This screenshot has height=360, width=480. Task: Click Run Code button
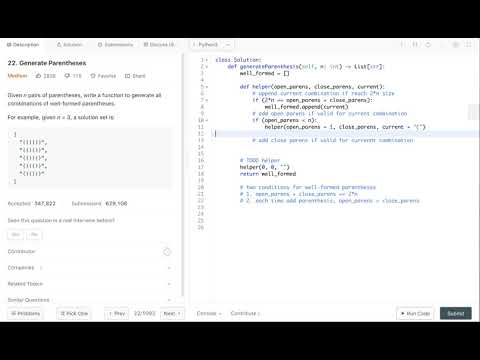click(415, 314)
